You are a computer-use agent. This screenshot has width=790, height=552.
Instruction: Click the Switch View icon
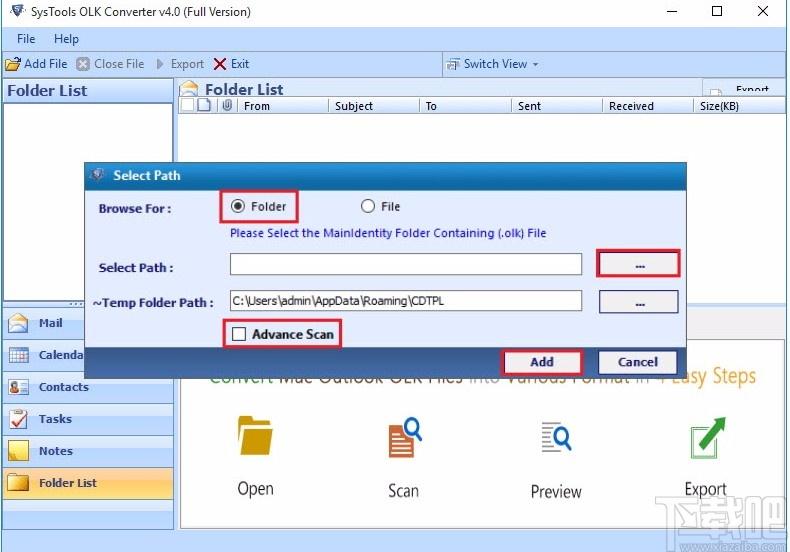click(453, 64)
